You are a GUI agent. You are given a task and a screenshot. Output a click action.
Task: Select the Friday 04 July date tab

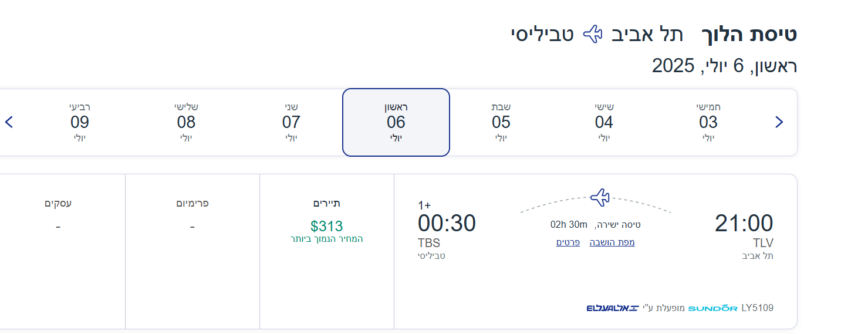pos(604,122)
